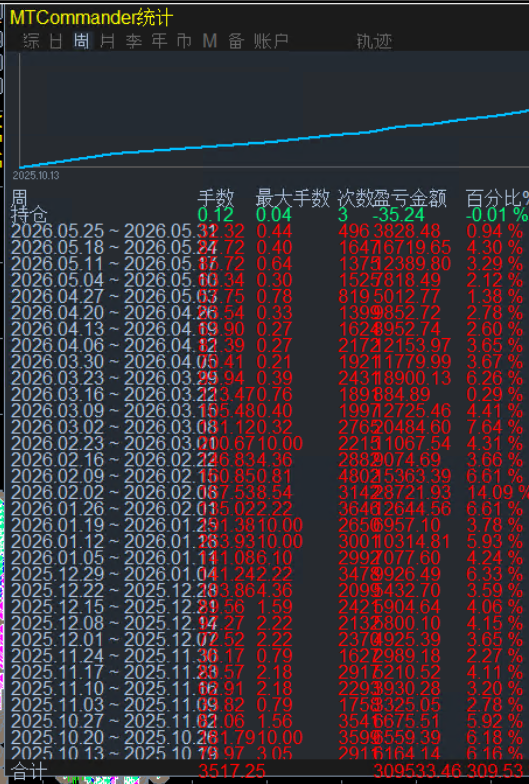Click the 2025.10.13 chart date label
The height and width of the screenshot is (784, 529).
pyautogui.click(x=36, y=176)
